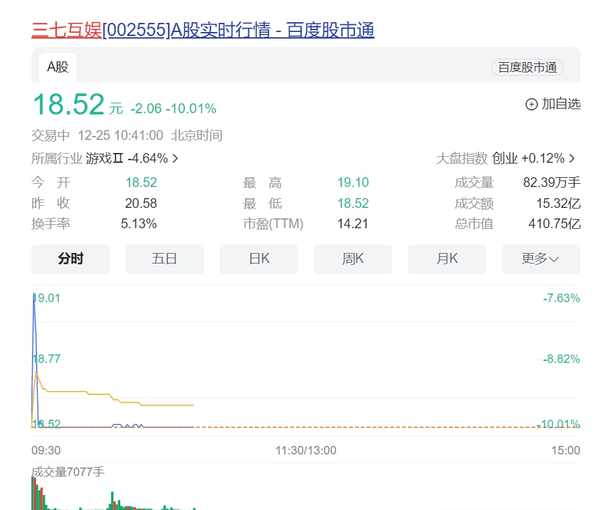This screenshot has width=600, height=510.
Task: Switch to the 五日 chart view
Action: (x=164, y=259)
